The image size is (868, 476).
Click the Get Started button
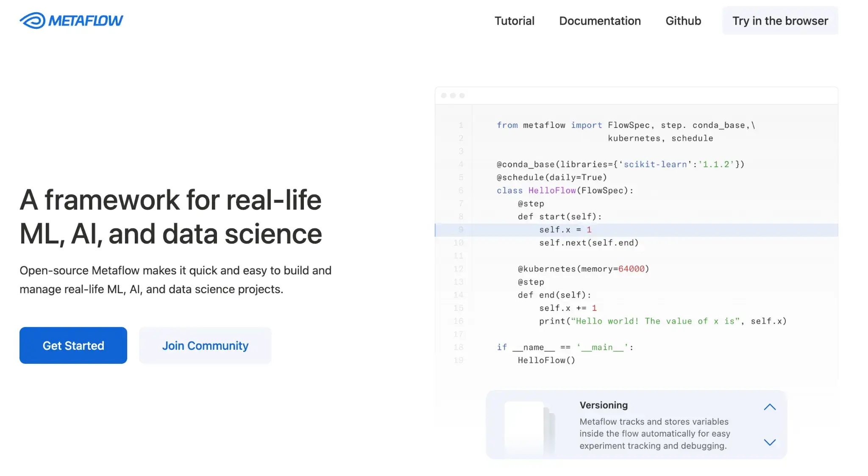(x=73, y=345)
